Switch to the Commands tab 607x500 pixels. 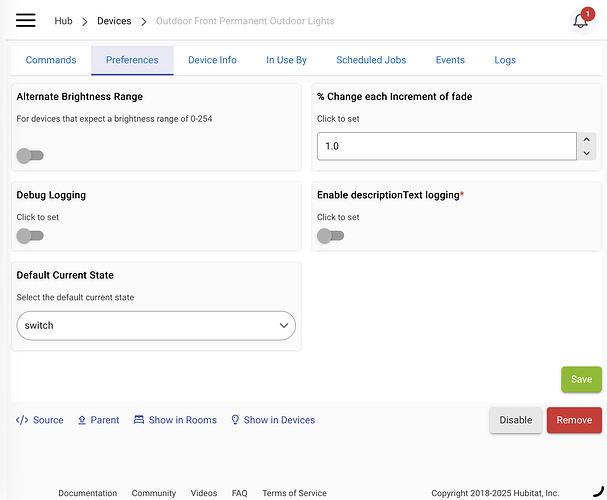coord(51,60)
